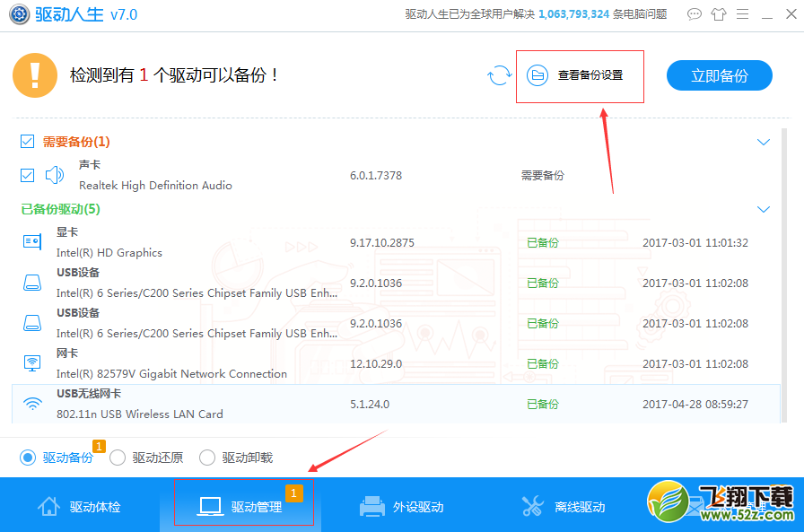Click the speaker icon for 声卡
Image resolution: width=804 pixels, height=532 pixels.
tap(55, 175)
